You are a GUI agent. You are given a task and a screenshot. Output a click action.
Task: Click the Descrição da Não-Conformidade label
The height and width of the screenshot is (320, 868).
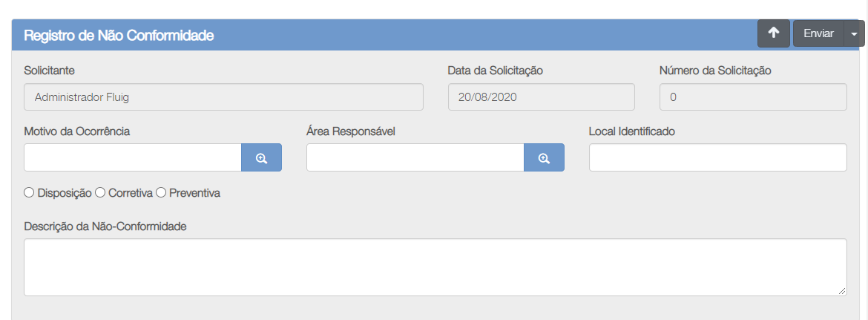click(x=105, y=226)
